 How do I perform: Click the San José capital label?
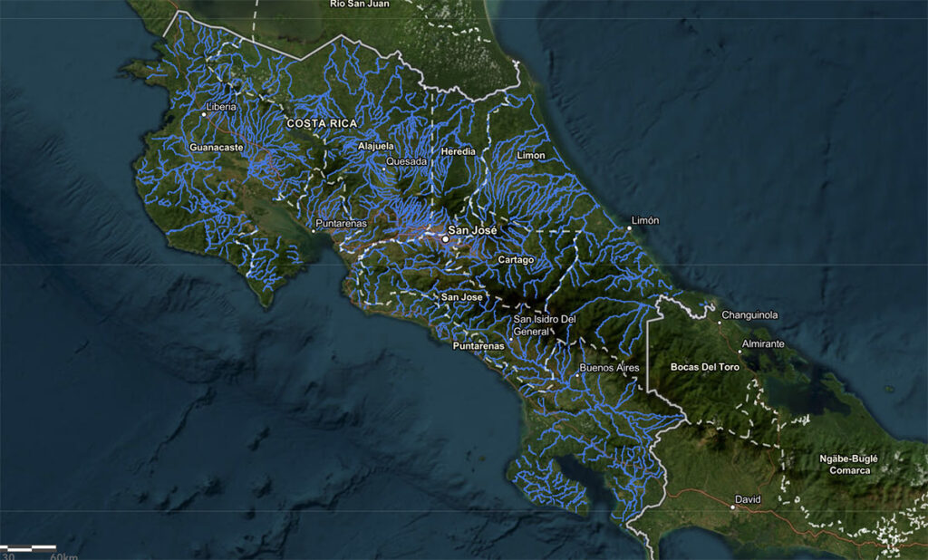(472, 230)
